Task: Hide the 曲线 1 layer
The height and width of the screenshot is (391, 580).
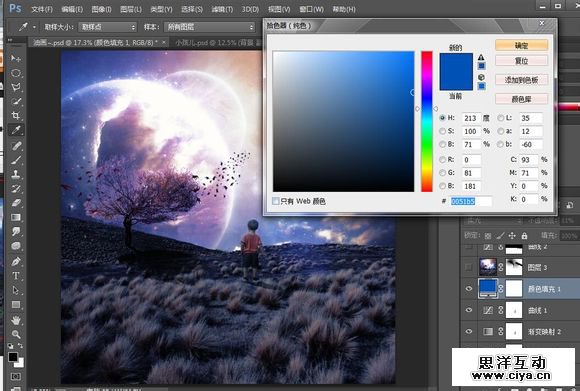Action: click(x=469, y=310)
